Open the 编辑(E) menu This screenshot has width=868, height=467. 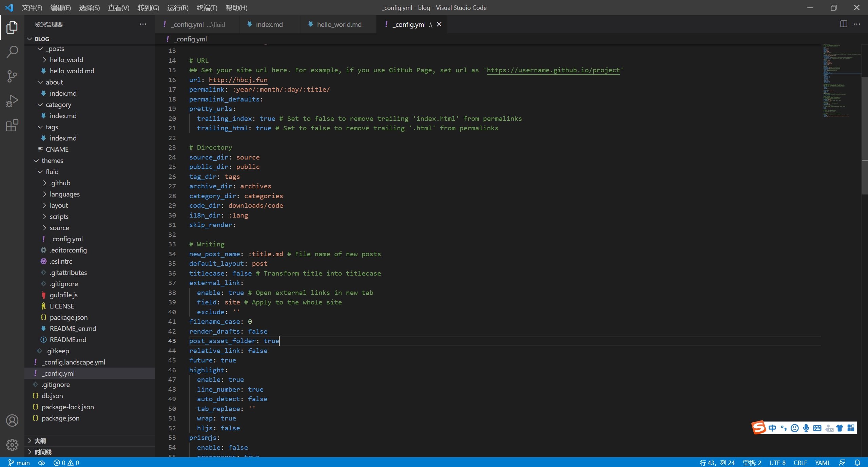[61, 7]
